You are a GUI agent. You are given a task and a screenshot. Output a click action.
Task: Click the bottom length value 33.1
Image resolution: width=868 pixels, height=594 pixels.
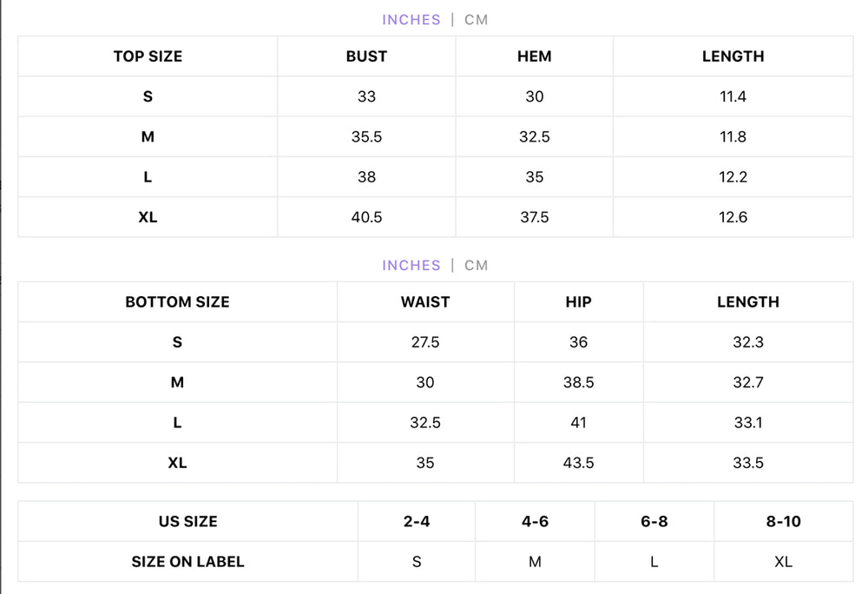click(x=748, y=423)
